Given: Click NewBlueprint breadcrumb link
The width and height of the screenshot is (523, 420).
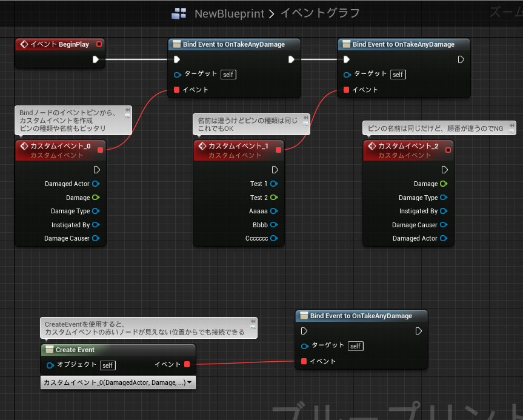Looking at the screenshot, I should (x=230, y=13).
